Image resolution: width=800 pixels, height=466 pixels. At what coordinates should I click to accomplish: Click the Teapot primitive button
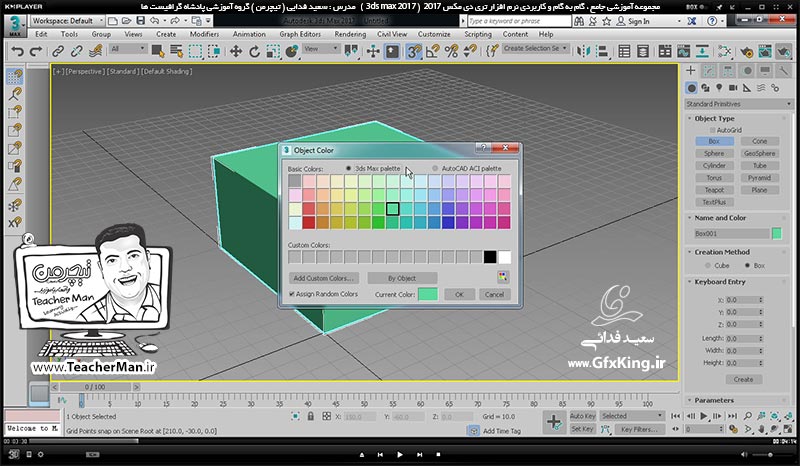[714, 190]
